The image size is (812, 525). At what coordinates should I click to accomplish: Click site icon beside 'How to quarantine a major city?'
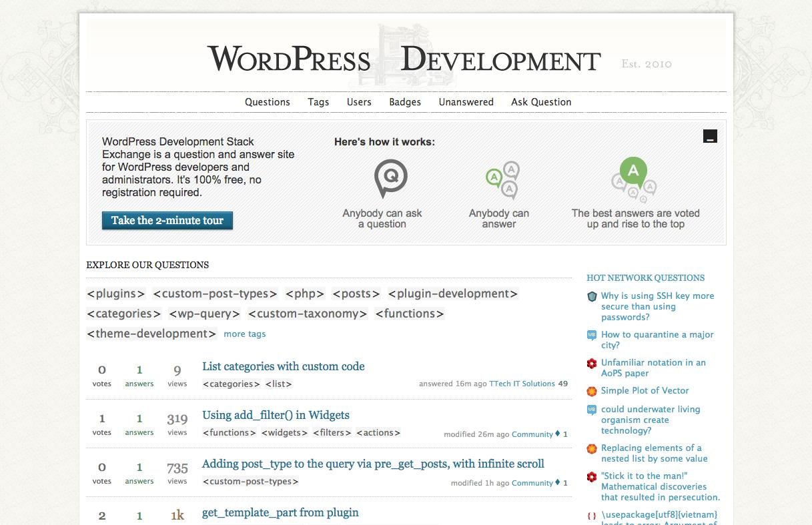pos(591,335)
